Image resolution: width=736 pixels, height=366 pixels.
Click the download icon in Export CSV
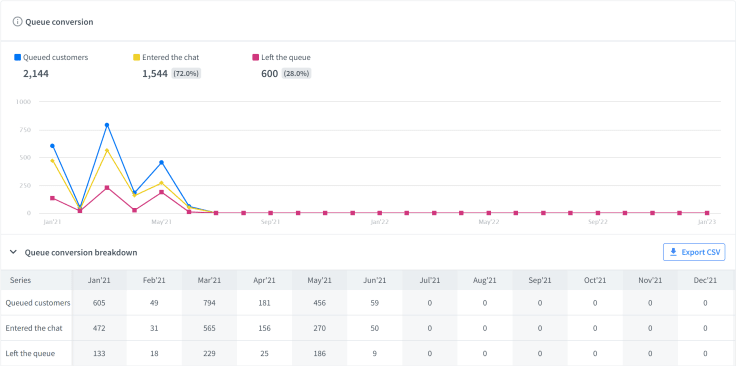[x=673, y=252]
